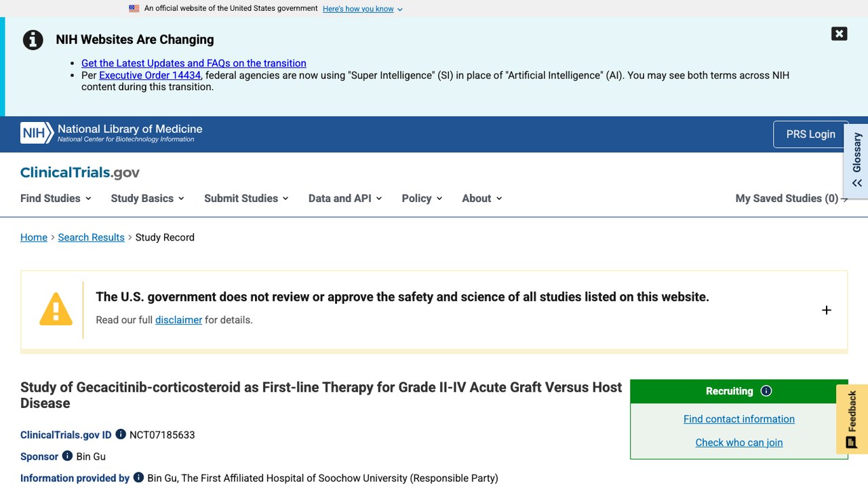Expand "Here's how you know" dropdown
Viewport: 868px width, 488px height.
[x=363, y=9]
